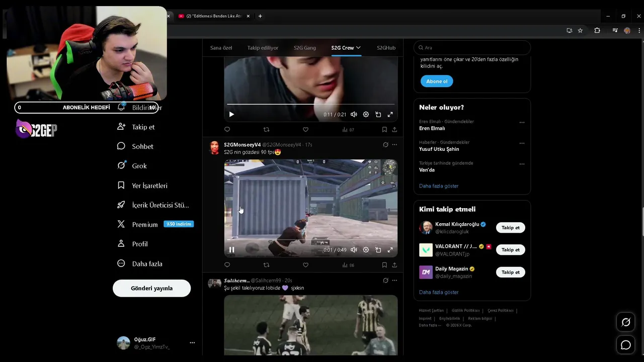Focus the Ara search field
This screenshot has height=362, width=644.
coord(472,48)
